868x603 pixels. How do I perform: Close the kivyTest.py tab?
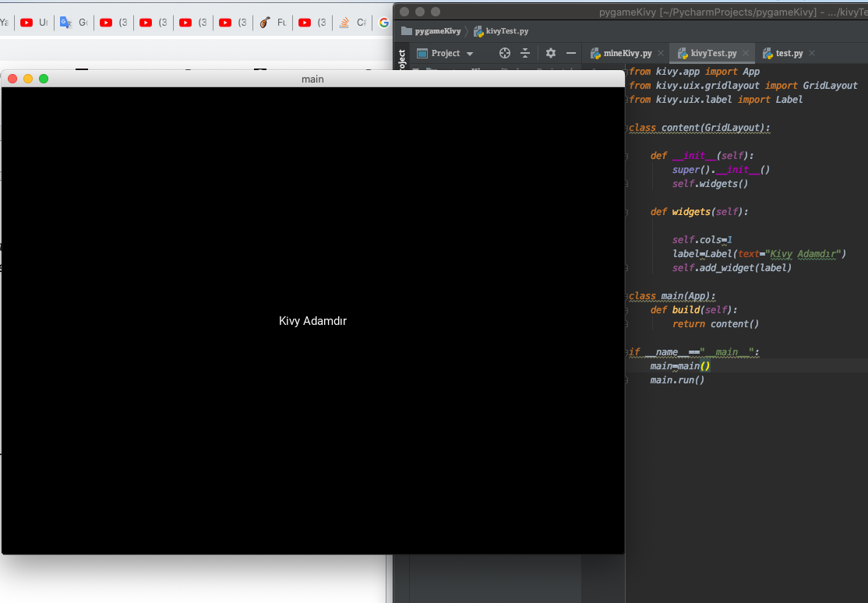coord(746,53)
